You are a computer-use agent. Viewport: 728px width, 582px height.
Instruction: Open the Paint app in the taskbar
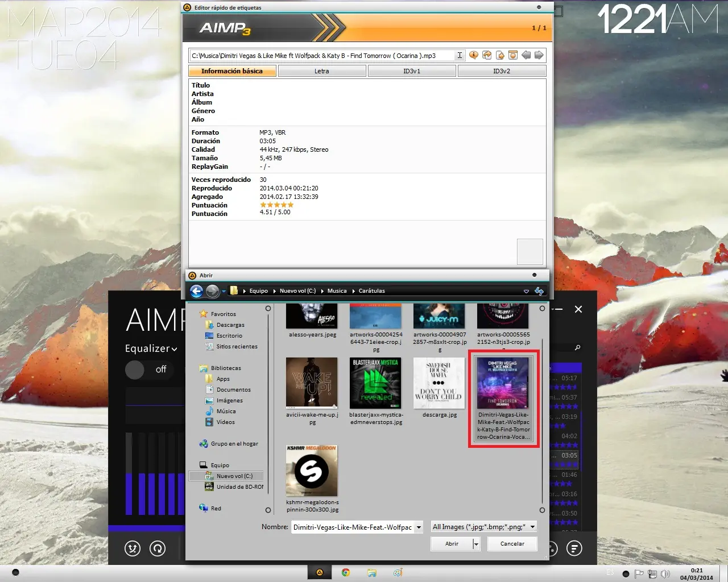pos(398,572)
